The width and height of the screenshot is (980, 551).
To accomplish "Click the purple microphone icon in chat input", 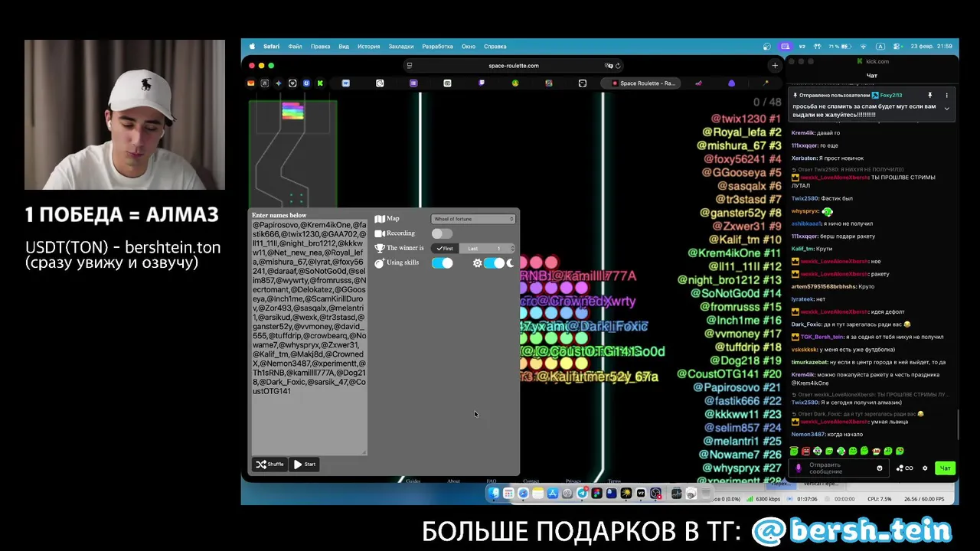I will click(x=799, y=468).
